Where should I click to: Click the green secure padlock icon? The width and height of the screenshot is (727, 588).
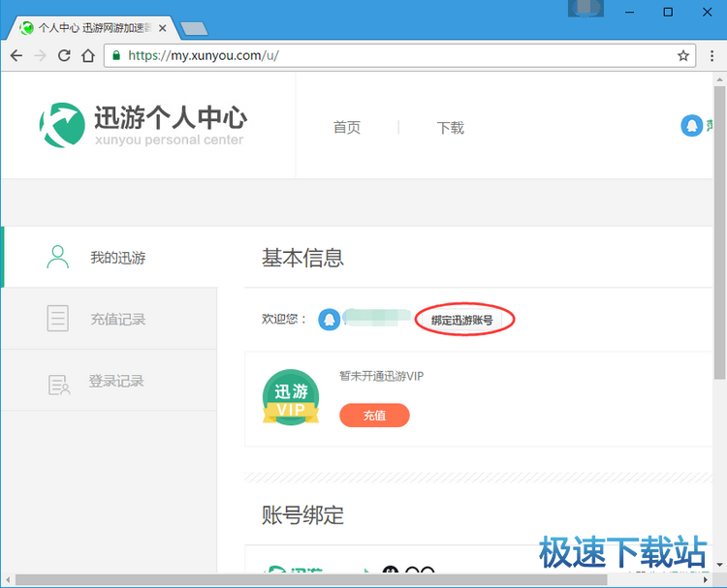pyautogui.click(x=116, y=55)
